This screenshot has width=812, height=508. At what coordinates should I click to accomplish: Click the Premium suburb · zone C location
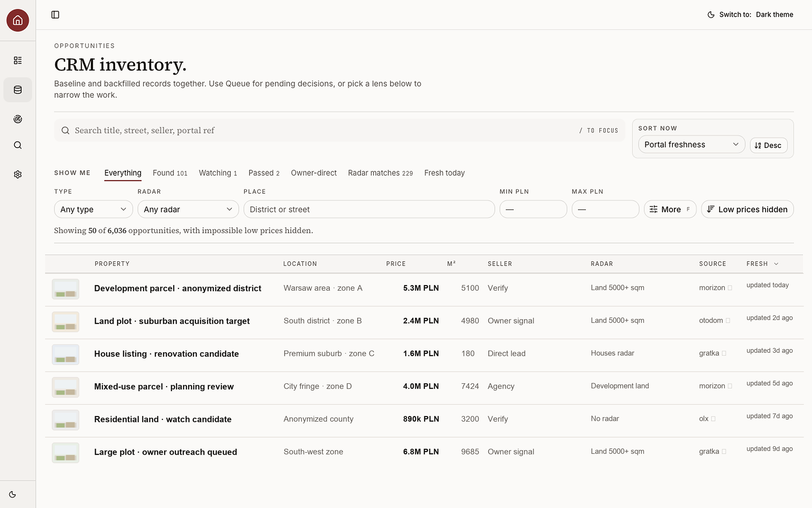[328, 353]
